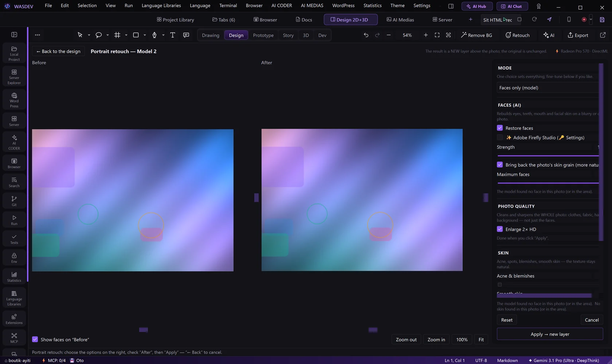Click the 54% zoom level field
The width and height of the screenshot is (612, 364).
pos(407,35)
